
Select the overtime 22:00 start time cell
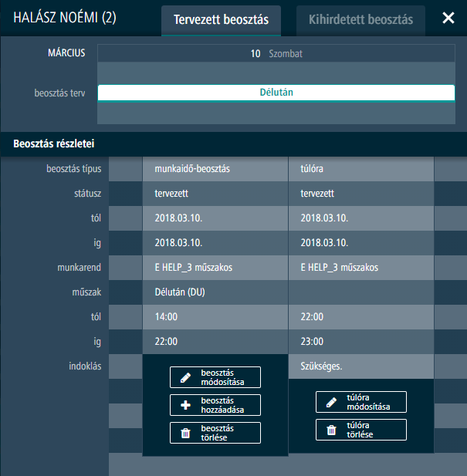coord(360,317)
